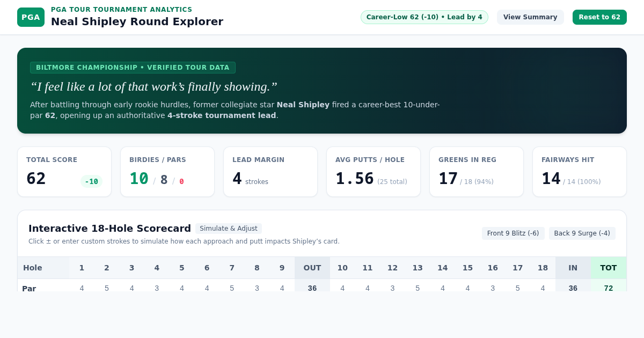Click the Fairways Hit value 14
Screen dimensions: 644x338
[551, 179]
